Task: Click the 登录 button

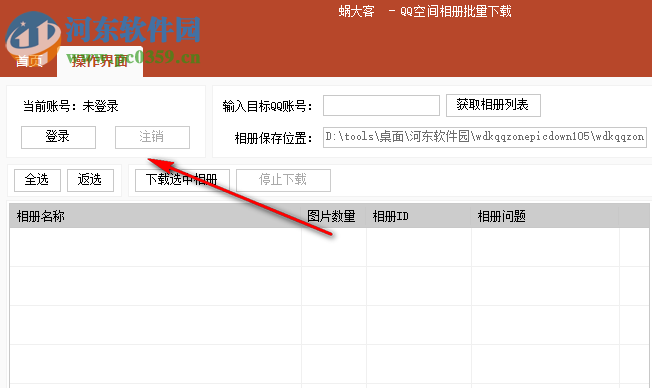Action: tap(58, 137)
